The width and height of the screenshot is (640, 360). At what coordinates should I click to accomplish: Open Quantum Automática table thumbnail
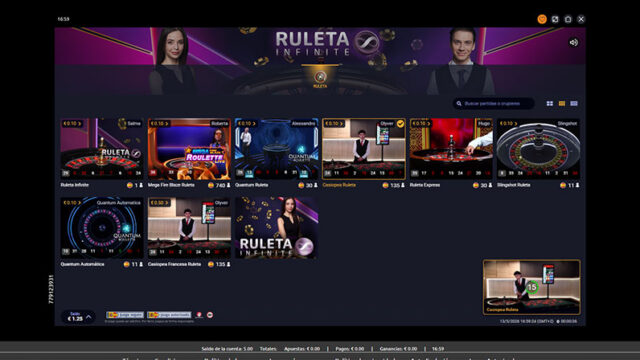click(x=102, y=228)
